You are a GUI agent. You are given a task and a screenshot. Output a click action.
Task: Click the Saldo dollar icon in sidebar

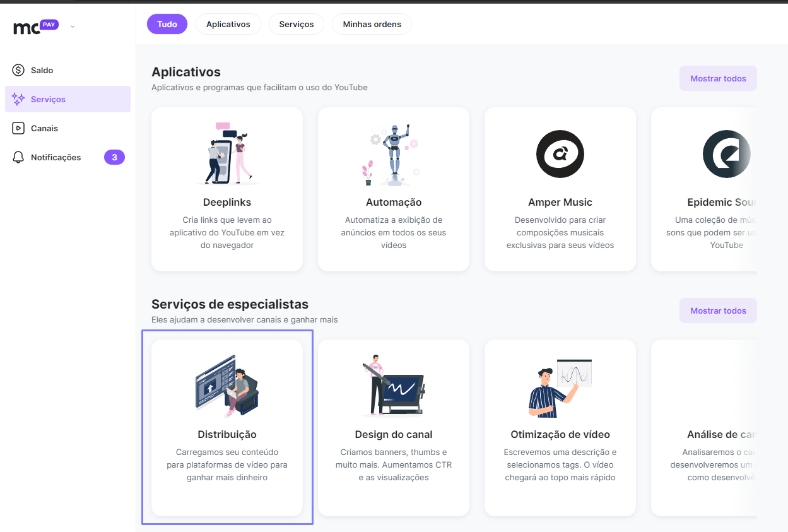(x=18, y=70)
